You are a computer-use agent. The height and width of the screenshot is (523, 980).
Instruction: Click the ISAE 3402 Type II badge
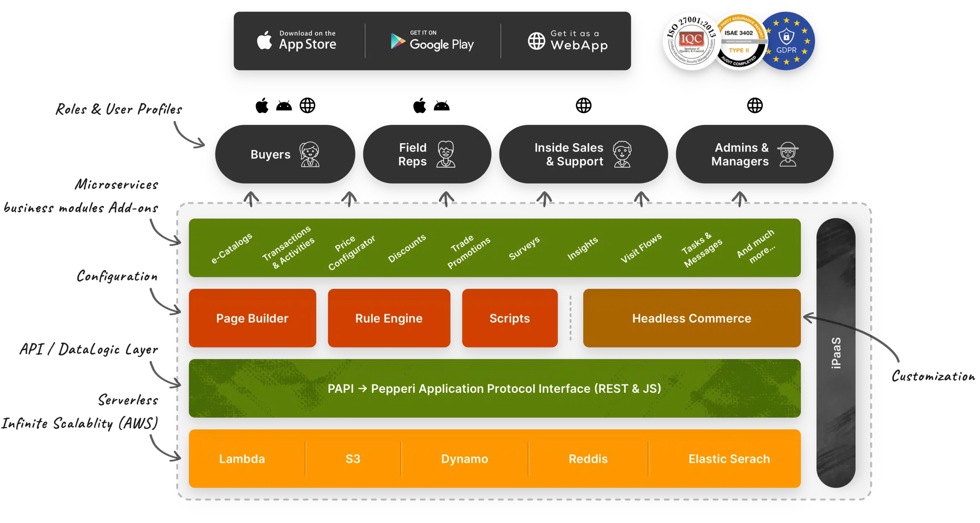tap(739, 41)
